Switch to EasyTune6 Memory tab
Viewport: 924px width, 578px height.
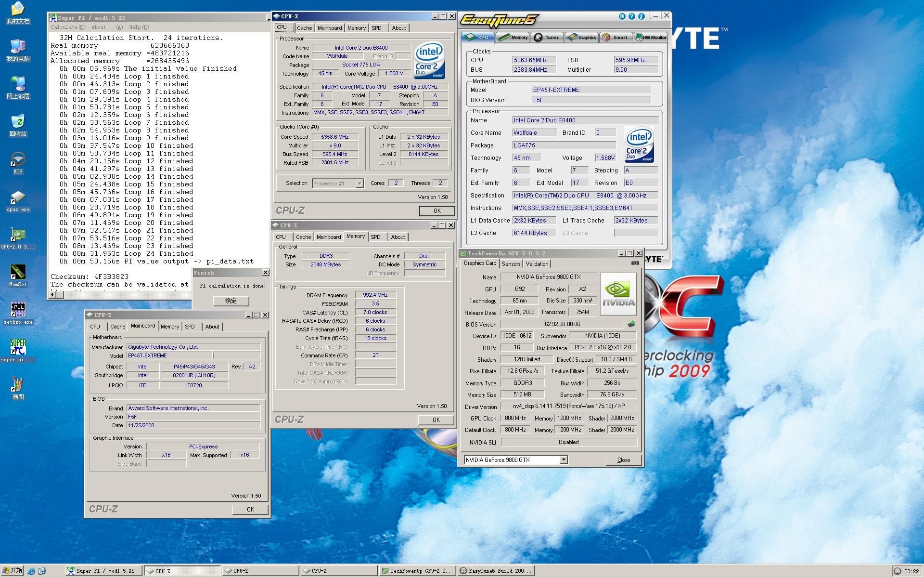[x=513, y=37]
